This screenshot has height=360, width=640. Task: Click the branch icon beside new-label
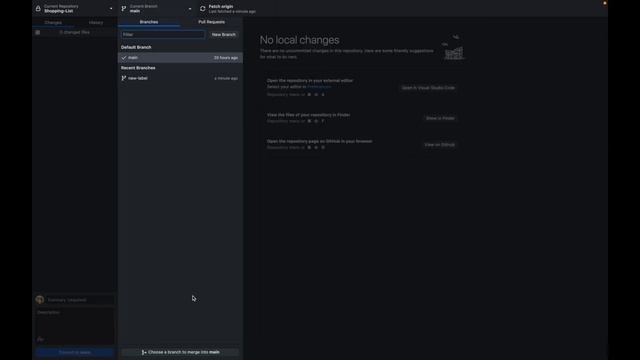(x=124, y=78)
